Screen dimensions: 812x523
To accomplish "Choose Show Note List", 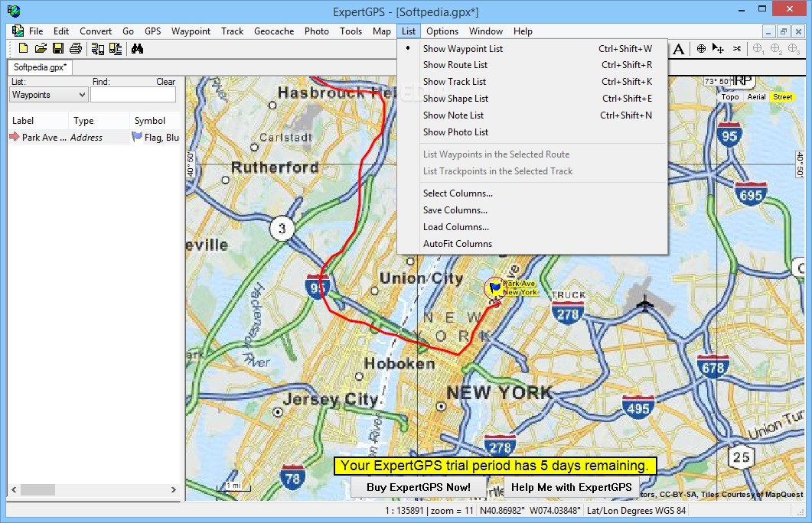I will pos(533,115).
